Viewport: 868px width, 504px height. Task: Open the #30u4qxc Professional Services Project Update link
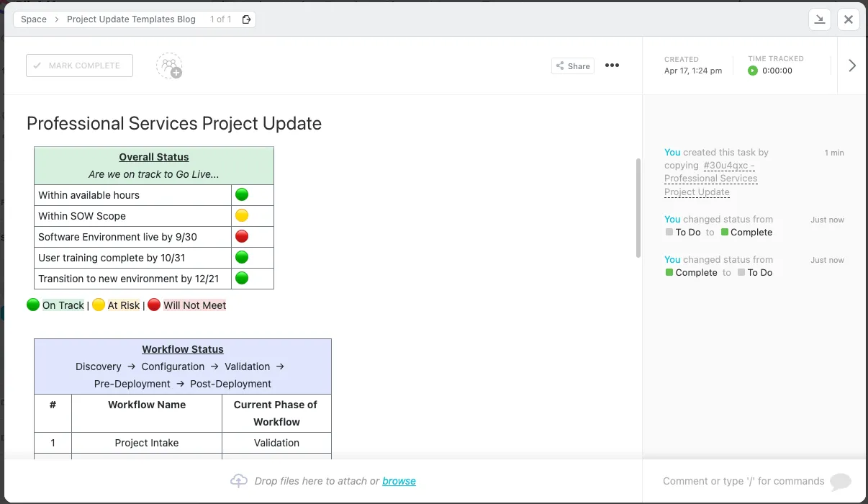click(x=711, y=179)
